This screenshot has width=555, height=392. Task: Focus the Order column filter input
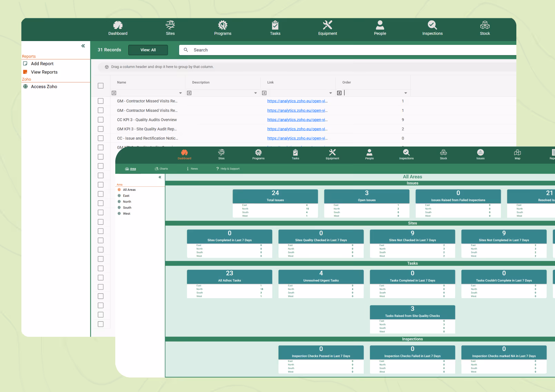(x=373, y=93)
